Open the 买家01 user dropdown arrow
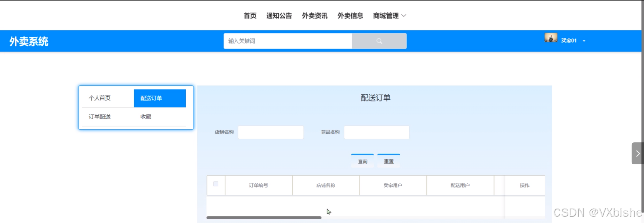Viewport: 644px width, 223px height. 584,41
